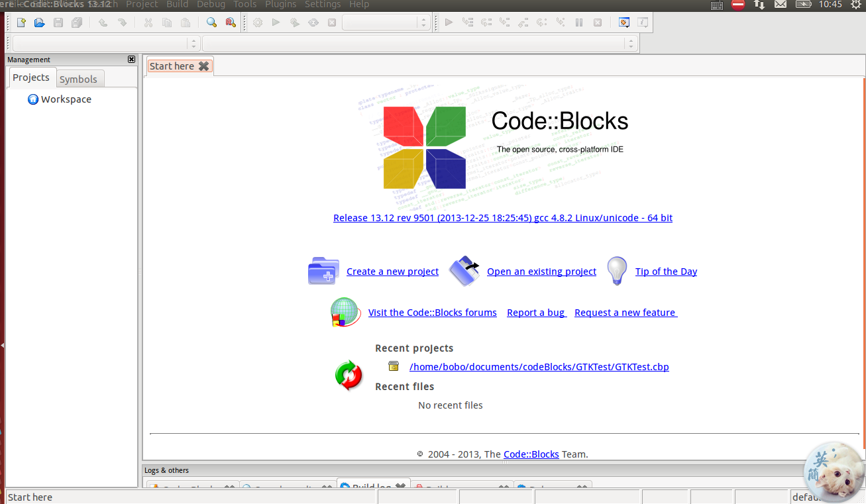This screenshot has width=866, height=504.
Task: Click the Break debugger pause icon
Action: [x=579, y=23]
